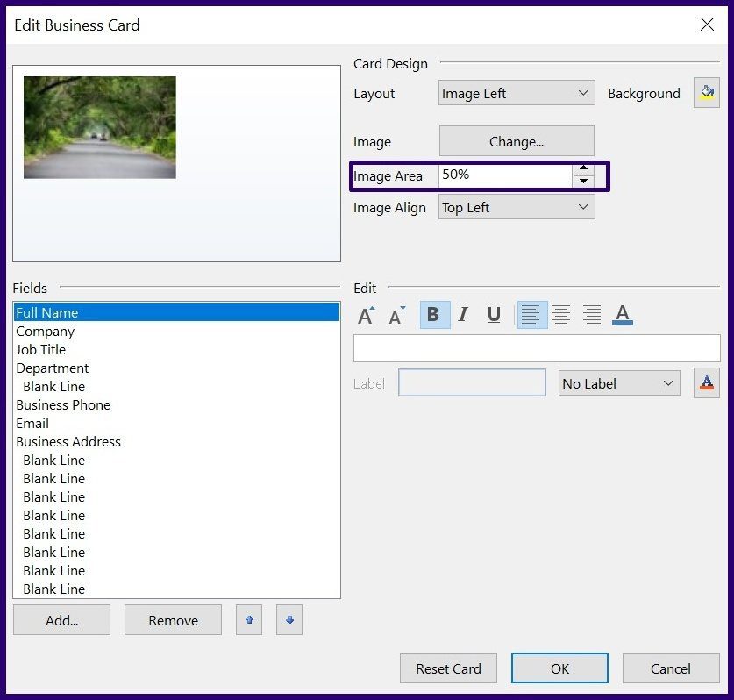
Task: Click the Reset Card button
Action: click(448, 668)
